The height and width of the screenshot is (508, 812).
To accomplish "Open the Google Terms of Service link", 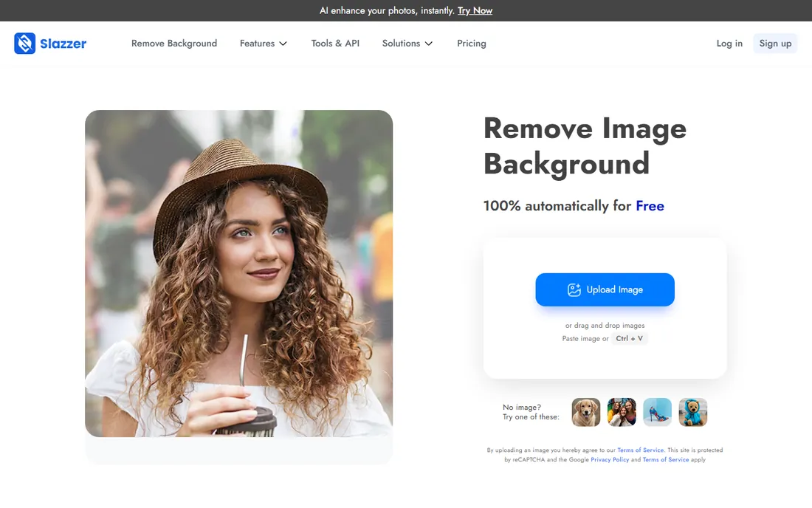I will [x=665, y=459].
